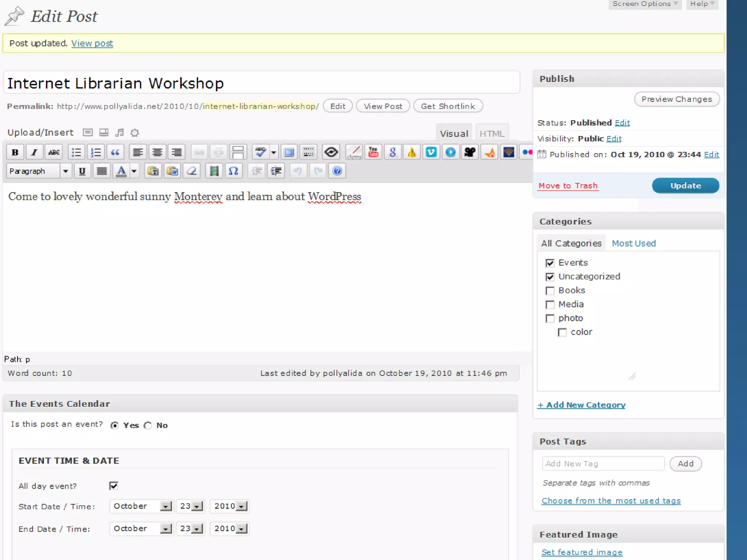The width and height of the screenshot is (747, 560).
Task: Click the Paste from Word icon
Action: pos(173,171)
